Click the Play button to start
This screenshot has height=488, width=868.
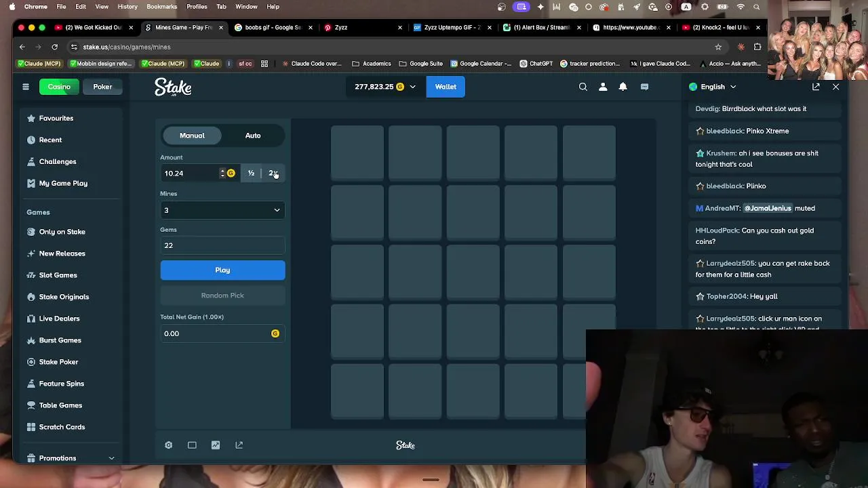click(222, 270)
